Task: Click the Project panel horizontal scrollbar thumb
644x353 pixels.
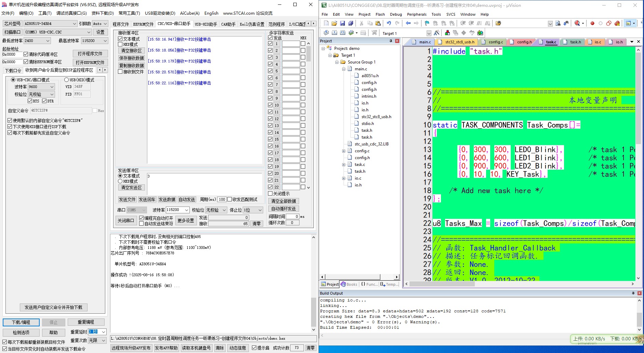Action: [x=353, y=277]
